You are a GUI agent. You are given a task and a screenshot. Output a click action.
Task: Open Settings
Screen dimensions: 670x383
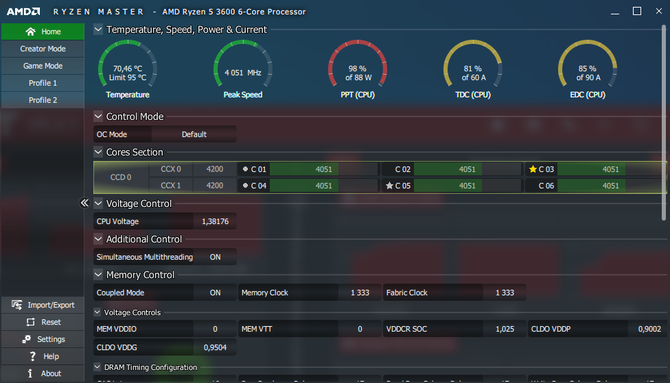[43, 339]
